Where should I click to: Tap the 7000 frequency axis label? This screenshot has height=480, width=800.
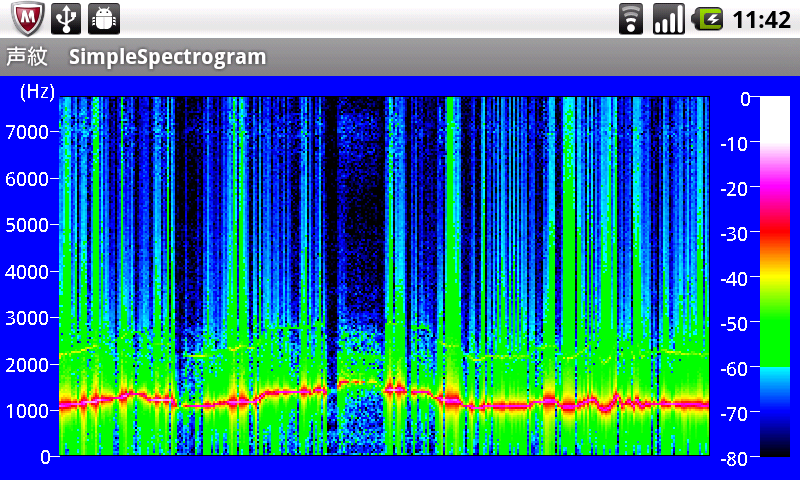pyautogui.click(x=27, y=132)
